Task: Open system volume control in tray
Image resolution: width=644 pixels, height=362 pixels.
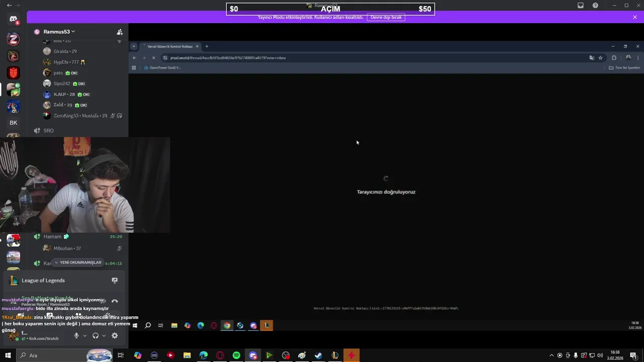Action: [600, 355]
